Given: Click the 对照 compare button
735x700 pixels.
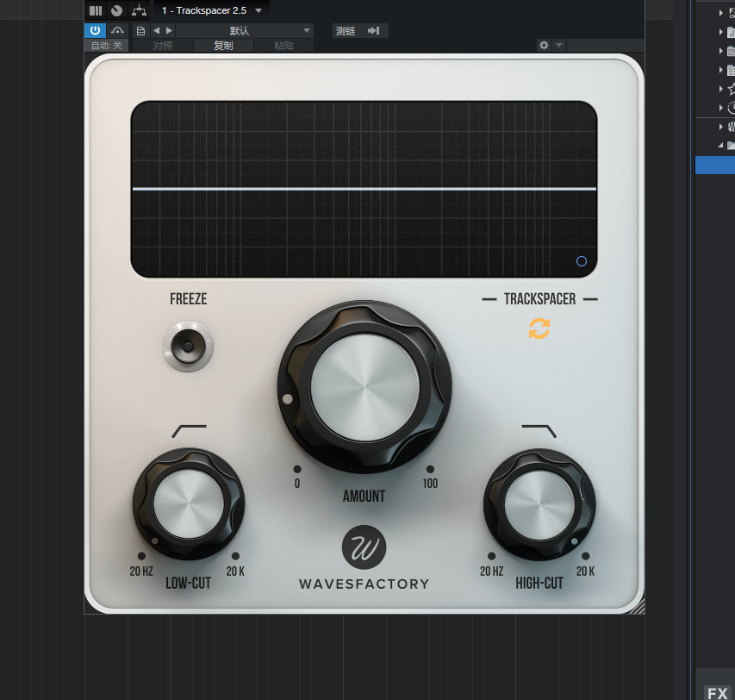Looking at the screenshot, I should (x=163, y=46).
